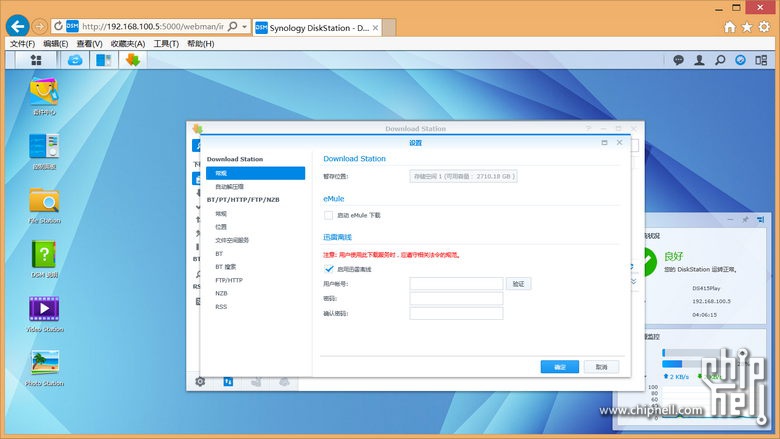Refresh the page with the reload icon
Viewport: 780px width, 439px height.
pos(58,26)
